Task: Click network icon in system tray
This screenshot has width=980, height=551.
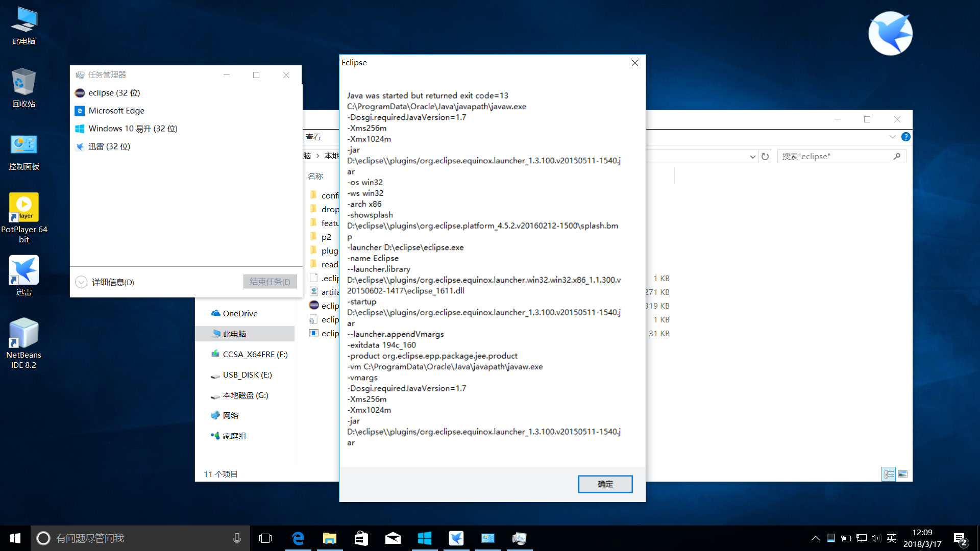Action: (x=862, y=538)
